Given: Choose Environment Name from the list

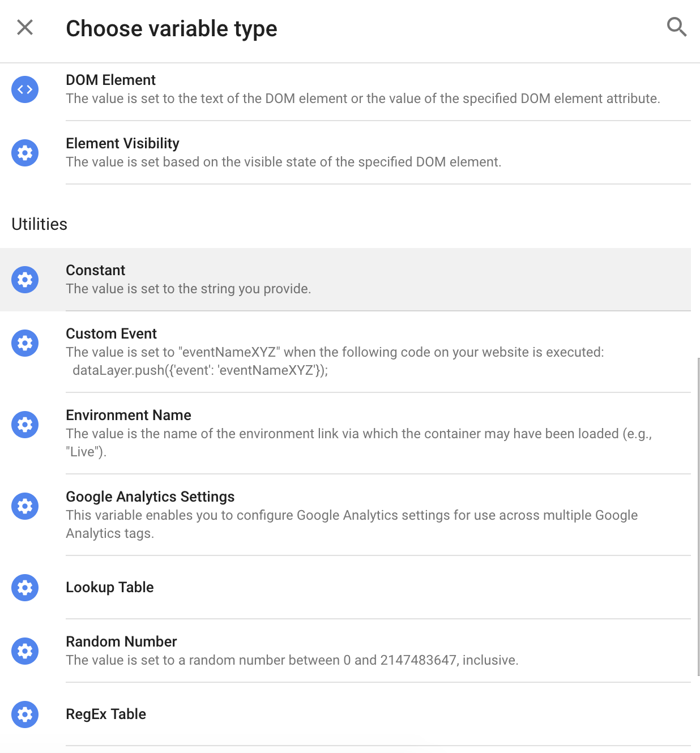Looking at the screenshot, I should point(129,416).
